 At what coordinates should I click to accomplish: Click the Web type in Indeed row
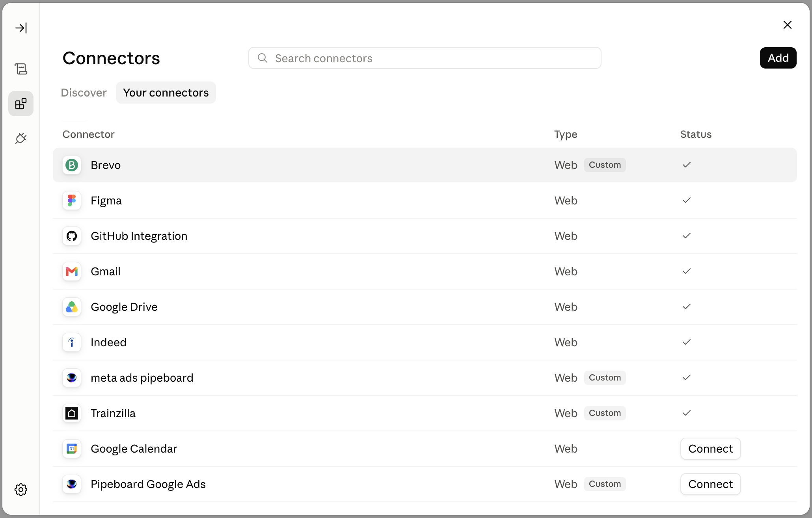click(566, 342)
